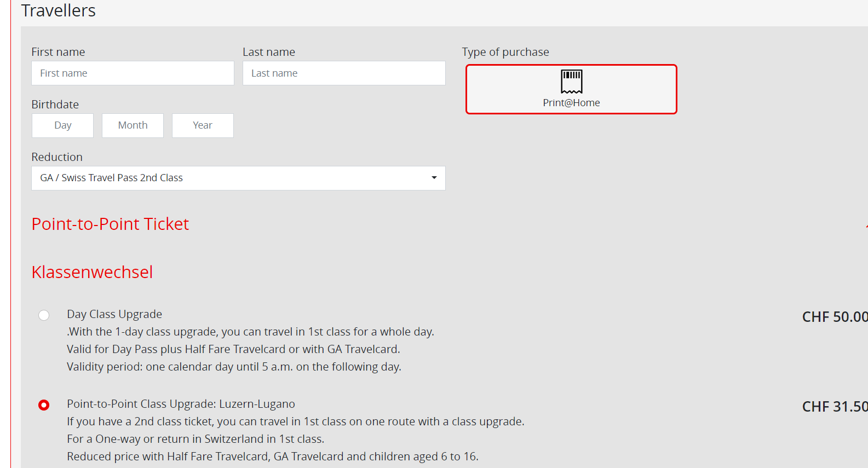Viewport: 868px width, 468px height.
Task: Click the birthdate Day field
Action: pos(63,125)
